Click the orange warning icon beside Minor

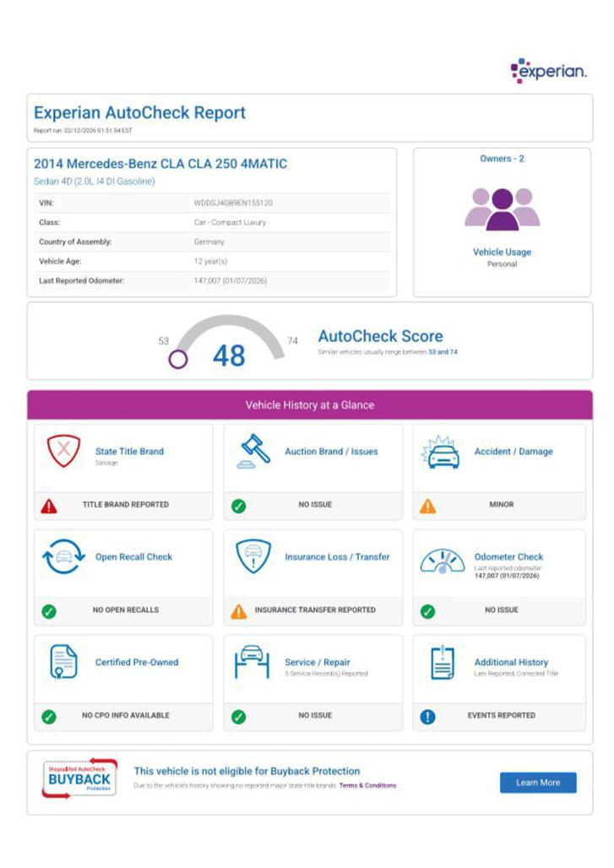[x=428, y=505]
